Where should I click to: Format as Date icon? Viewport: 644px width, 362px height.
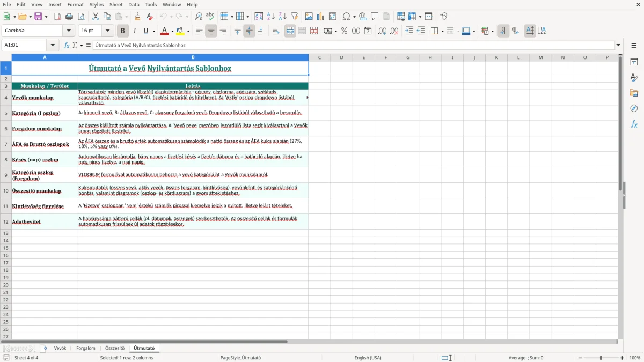pos(368,31)
